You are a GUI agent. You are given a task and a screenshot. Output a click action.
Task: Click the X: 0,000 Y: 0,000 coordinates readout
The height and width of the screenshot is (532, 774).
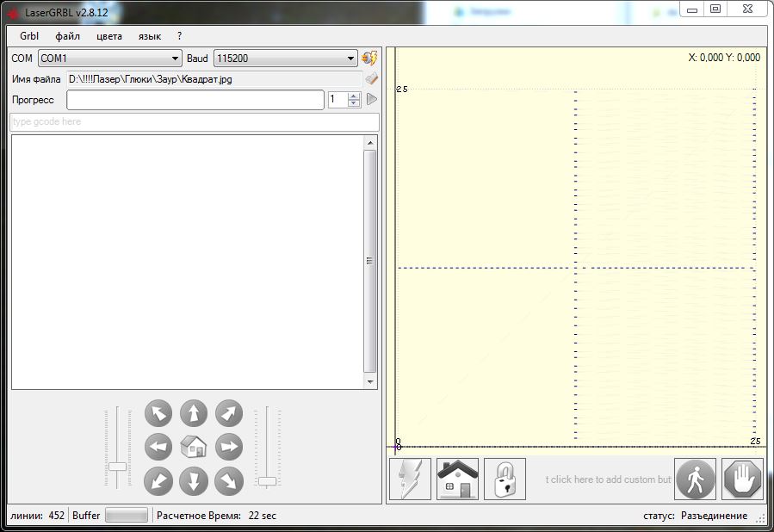click(x=724, y=58)
